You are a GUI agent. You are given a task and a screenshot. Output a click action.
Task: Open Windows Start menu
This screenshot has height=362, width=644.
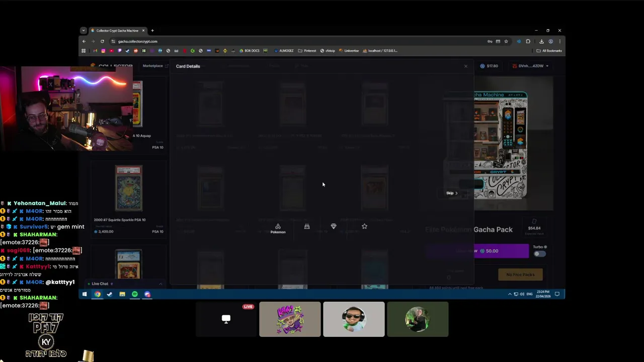click(85, 294)
